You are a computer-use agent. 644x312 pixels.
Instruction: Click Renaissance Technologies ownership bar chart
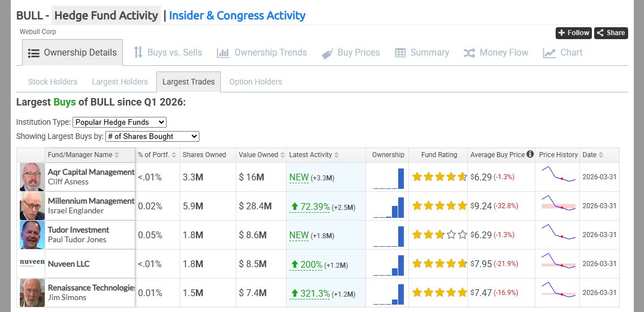[x=389, y=294]
